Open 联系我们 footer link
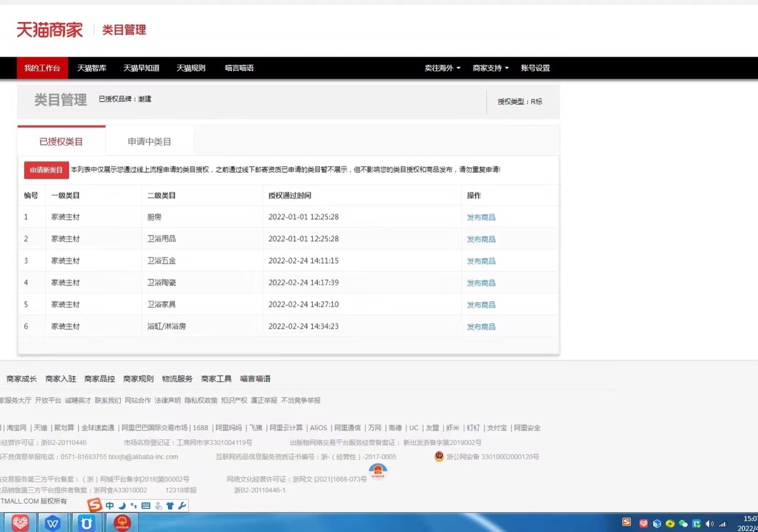Image resolution: width=758 pixels, height=532 pixels. pos(108,400)
